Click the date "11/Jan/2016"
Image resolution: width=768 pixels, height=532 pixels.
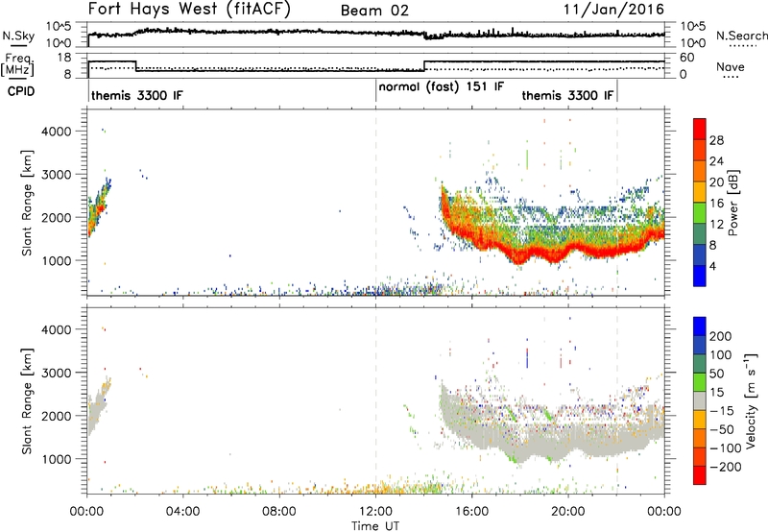[x=613, y=10]
